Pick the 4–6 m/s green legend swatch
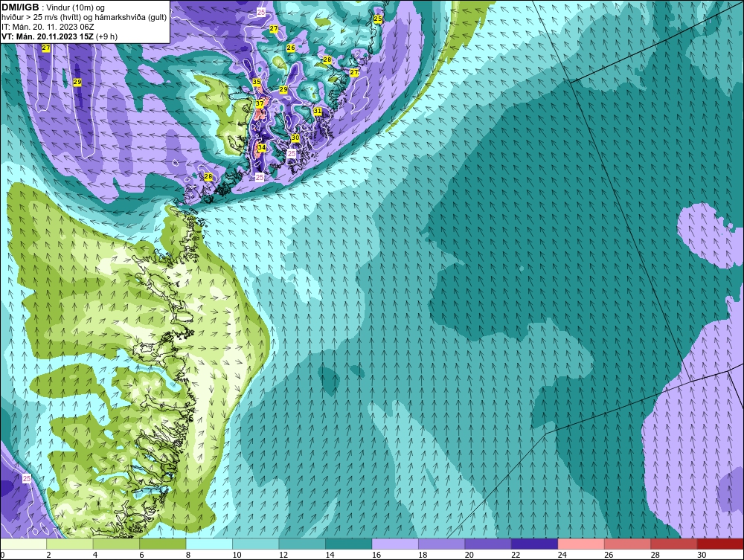This screenshot has height=560, width=744. click(x=116, y=544)
